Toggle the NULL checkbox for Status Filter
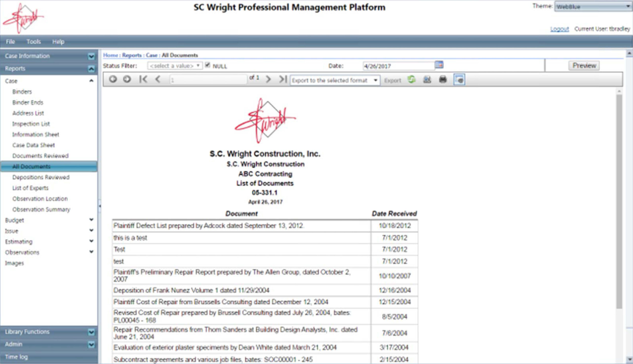 (208, 65)
